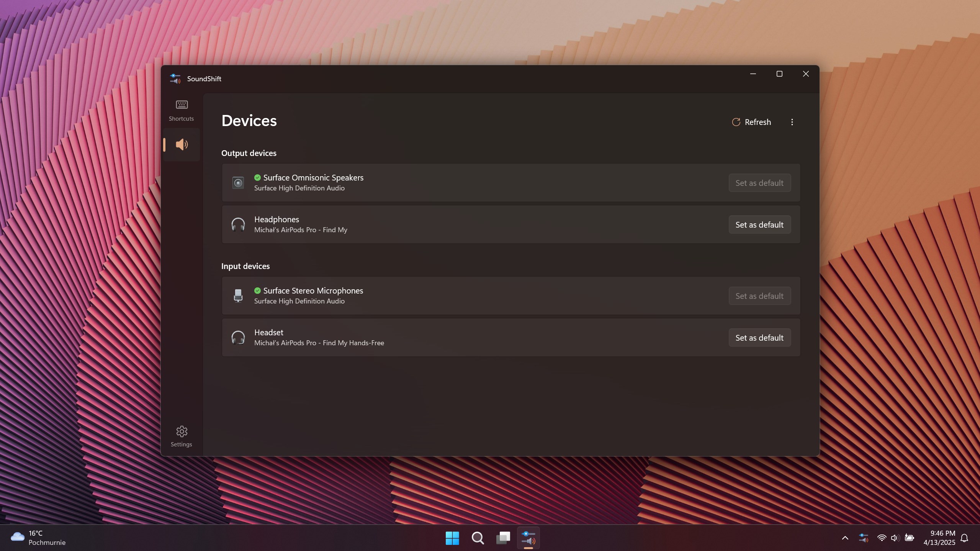Expand hidden system tray icons chevron
The width and height of the screenshot is (980, 551).
click(845, 538)
